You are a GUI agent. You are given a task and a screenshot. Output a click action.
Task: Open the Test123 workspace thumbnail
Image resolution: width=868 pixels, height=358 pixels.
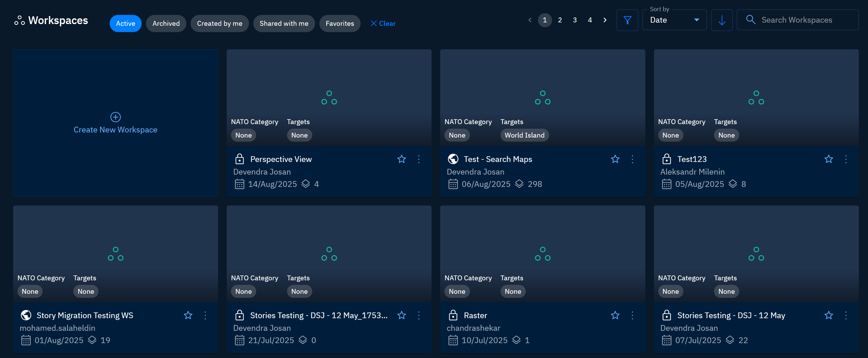pos(756,97)
